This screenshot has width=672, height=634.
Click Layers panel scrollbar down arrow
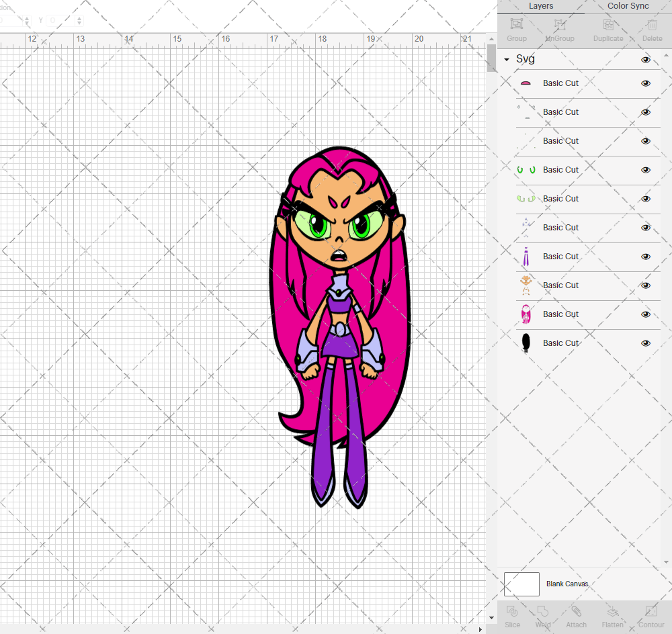(666, 562)
